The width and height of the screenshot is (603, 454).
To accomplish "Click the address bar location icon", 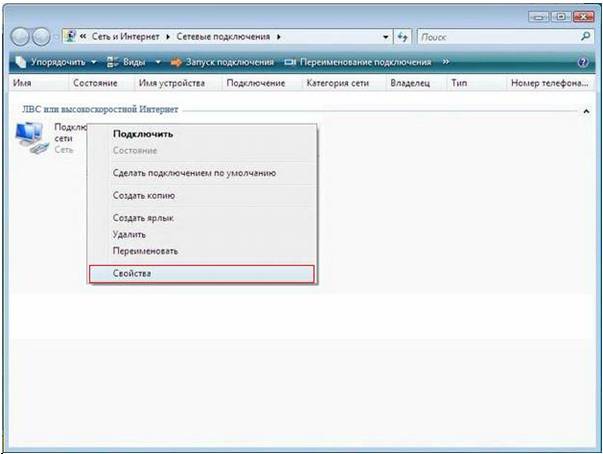I will [x=70, y=37].
